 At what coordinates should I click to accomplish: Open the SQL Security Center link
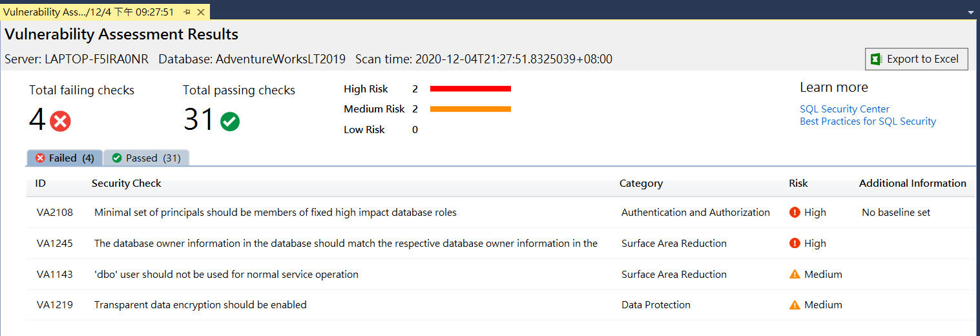click(x=844, y=109)
